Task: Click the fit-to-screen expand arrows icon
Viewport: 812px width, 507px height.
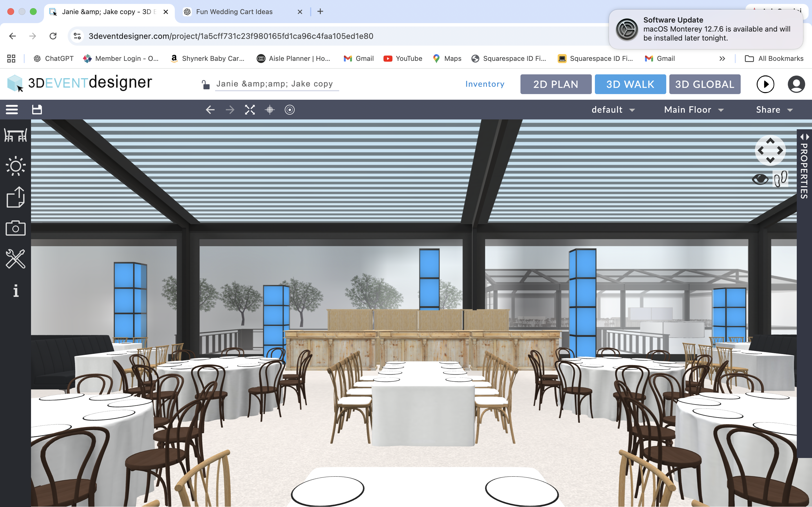Action: tap(250, 110)
